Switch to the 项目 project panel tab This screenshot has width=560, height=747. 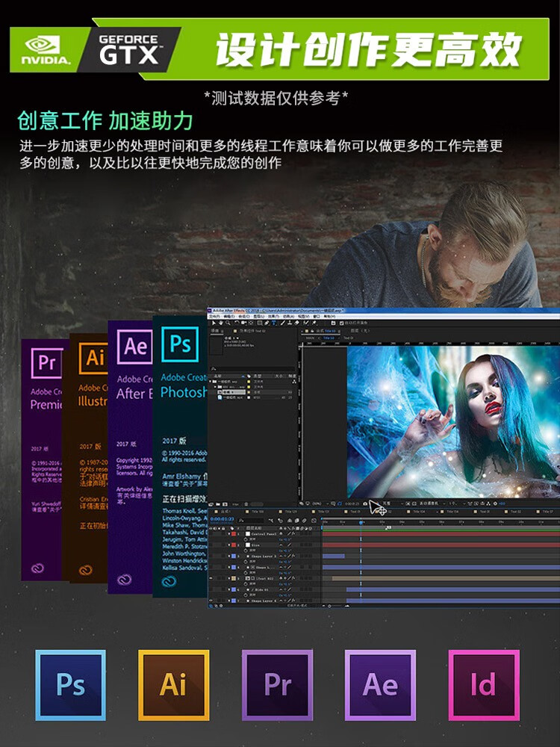(215, 331)
